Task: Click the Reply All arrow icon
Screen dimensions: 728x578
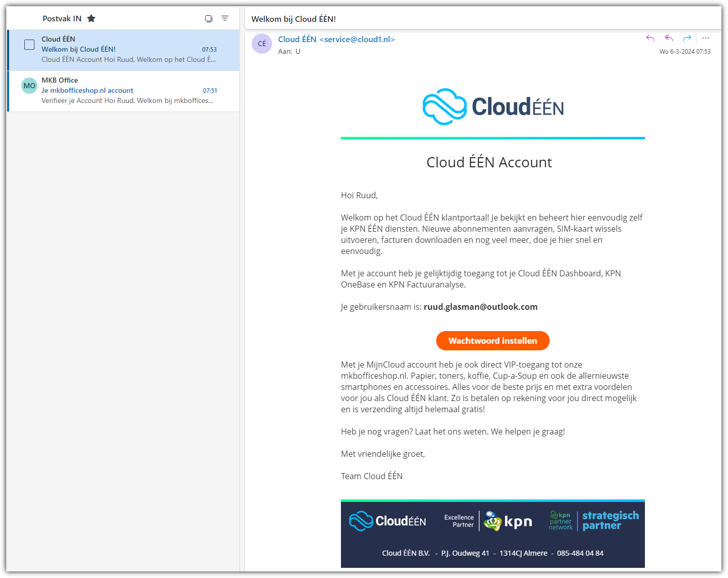Action: (x=669, y=38)
